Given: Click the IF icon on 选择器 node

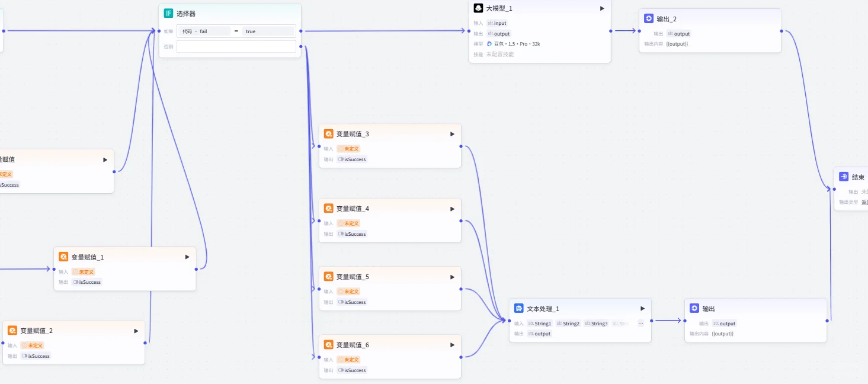Looking at the screenshot, I should click(168, 13).
